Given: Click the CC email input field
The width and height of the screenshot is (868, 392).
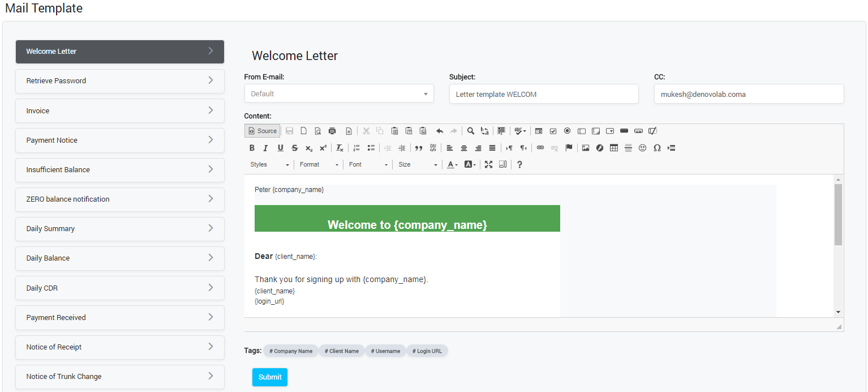Looking at the screenshot, I should click(x=748, y=94).
